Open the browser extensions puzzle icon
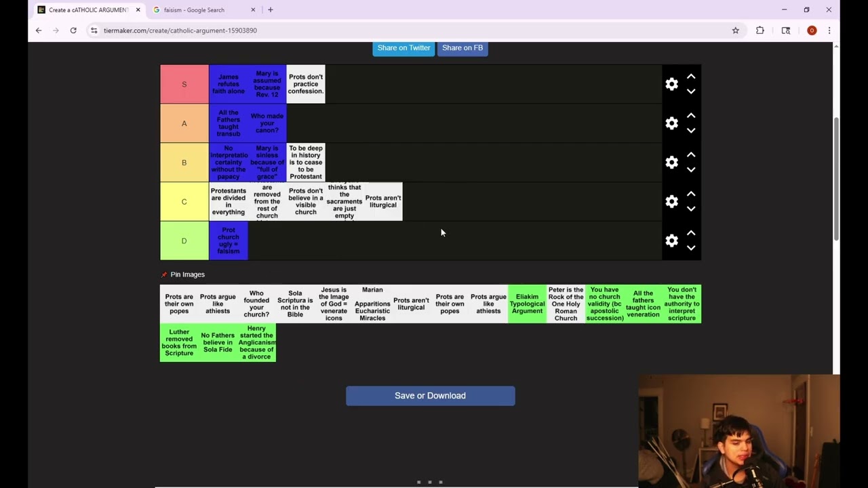This screenshot has height=488, width=868. [x=760, y=30]
